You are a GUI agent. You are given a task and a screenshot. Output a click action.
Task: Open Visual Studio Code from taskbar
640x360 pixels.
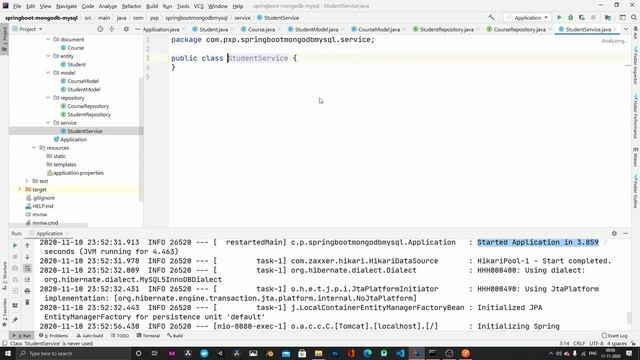pyautogui.click(x=400, y=353)
